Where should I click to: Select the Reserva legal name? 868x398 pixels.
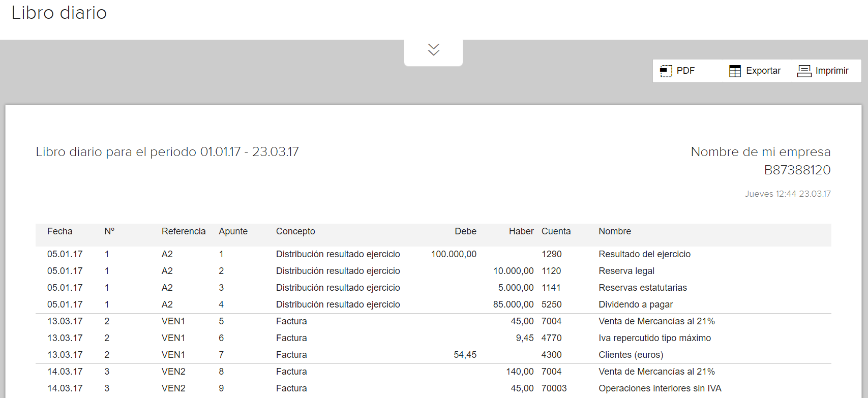tap(626, 271)
